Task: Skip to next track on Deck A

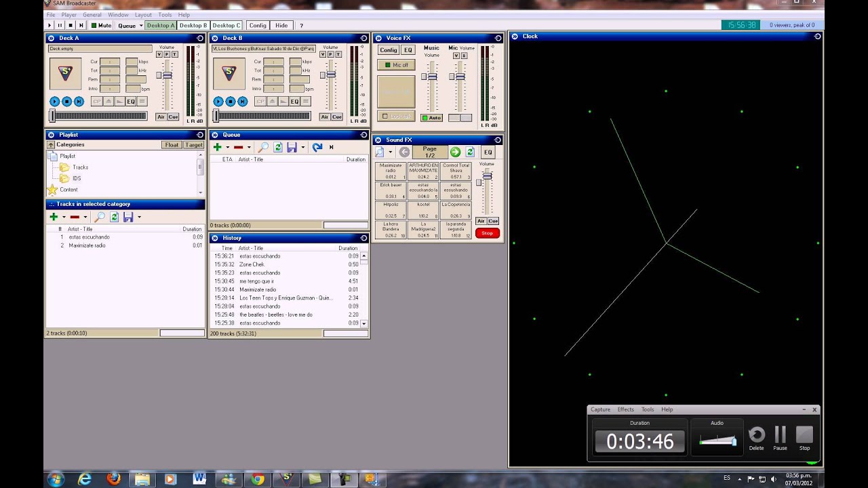Action: point(79,102)
